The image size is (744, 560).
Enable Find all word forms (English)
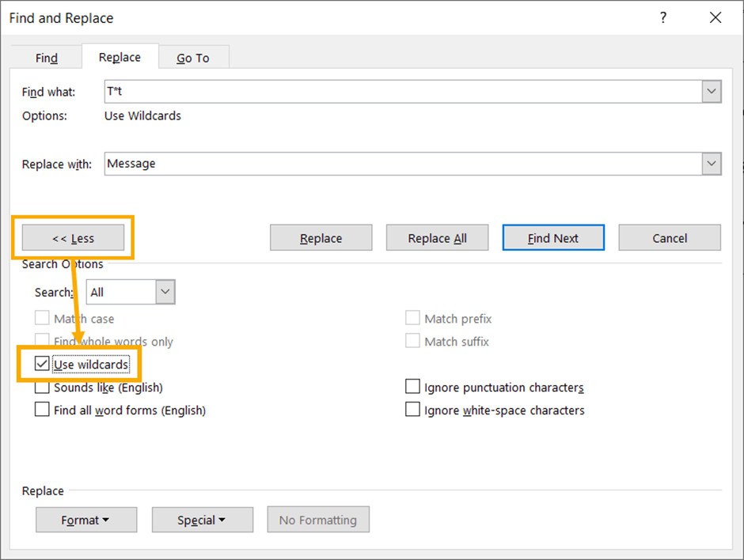point(42,410)
